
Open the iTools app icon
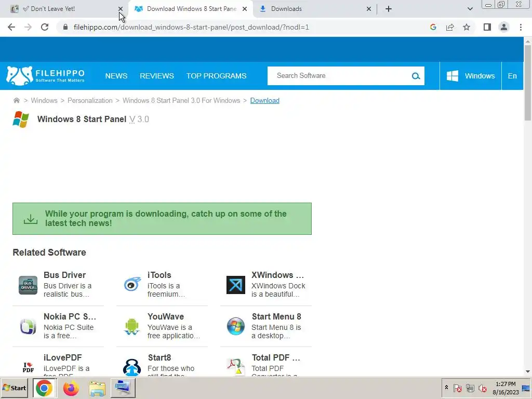(x=132, y=284)
